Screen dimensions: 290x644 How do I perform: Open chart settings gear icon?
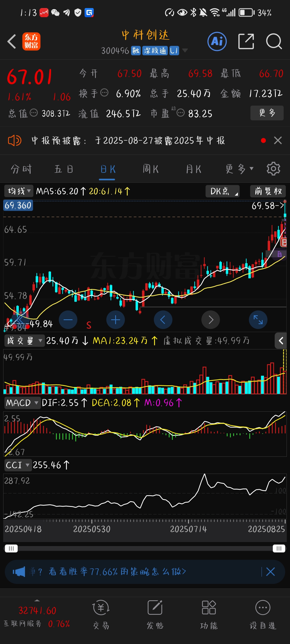[273, 169]
